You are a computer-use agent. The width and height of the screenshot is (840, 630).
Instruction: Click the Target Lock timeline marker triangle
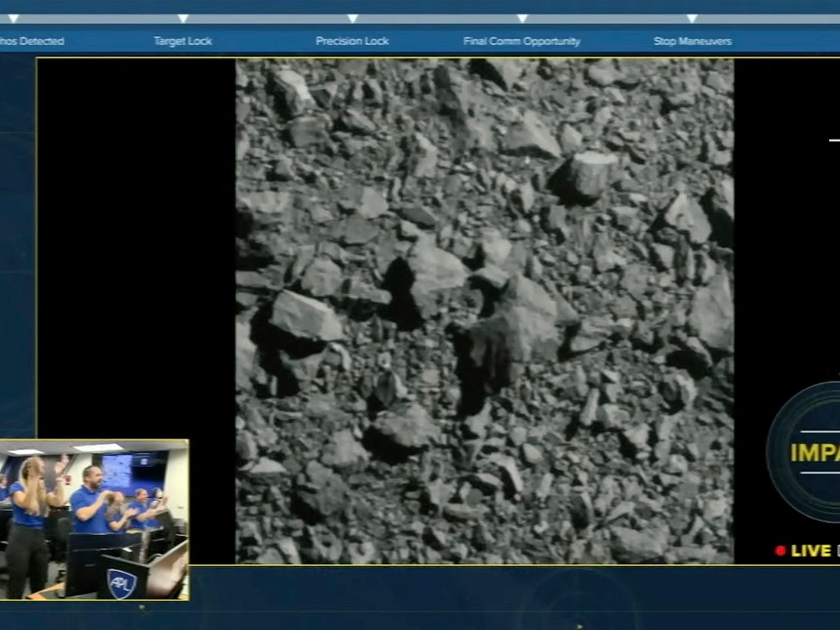coord(183,19)
